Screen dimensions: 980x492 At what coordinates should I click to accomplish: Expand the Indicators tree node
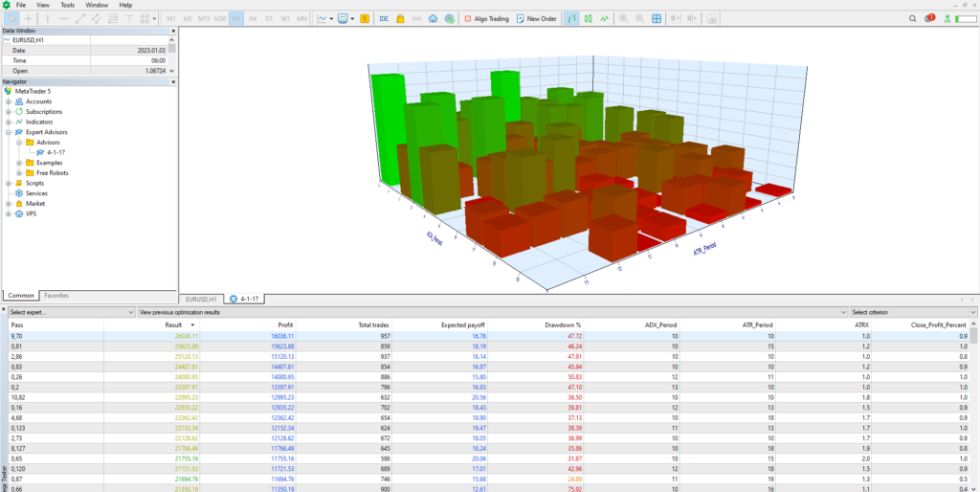click(9, 122)
